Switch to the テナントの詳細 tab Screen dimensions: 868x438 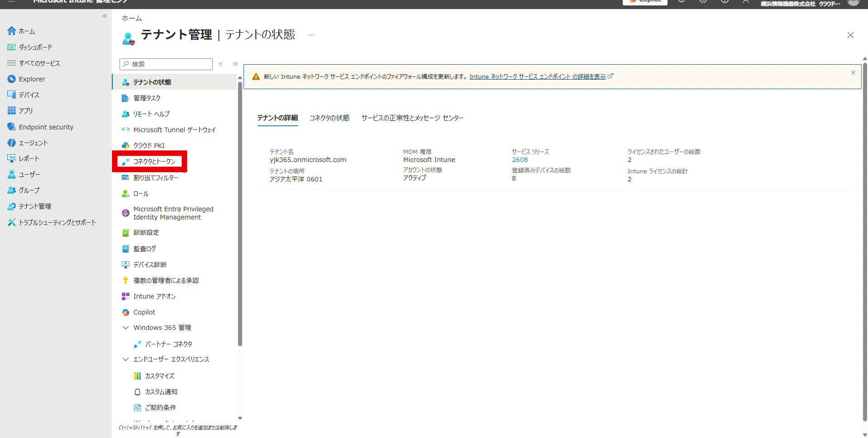[x=277, y=118]
